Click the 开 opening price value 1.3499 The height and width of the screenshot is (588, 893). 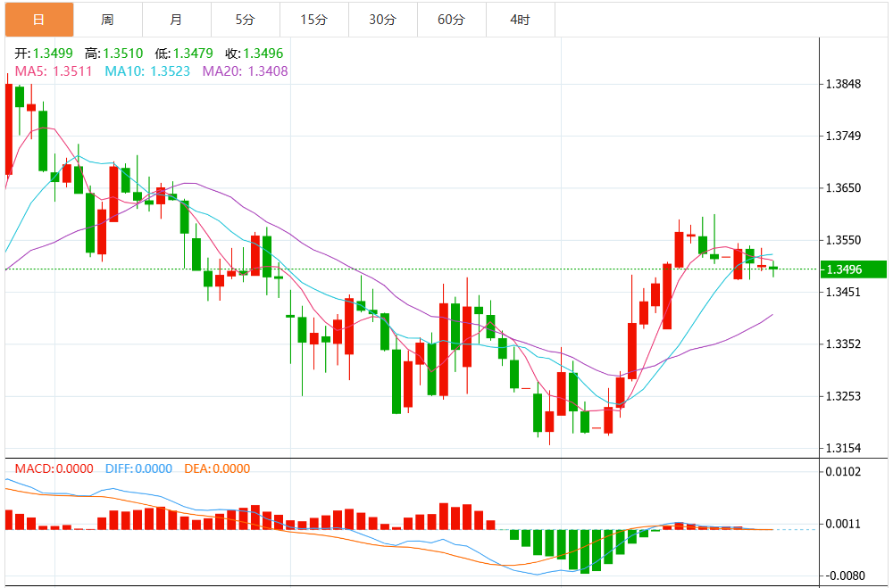point(53,54)
